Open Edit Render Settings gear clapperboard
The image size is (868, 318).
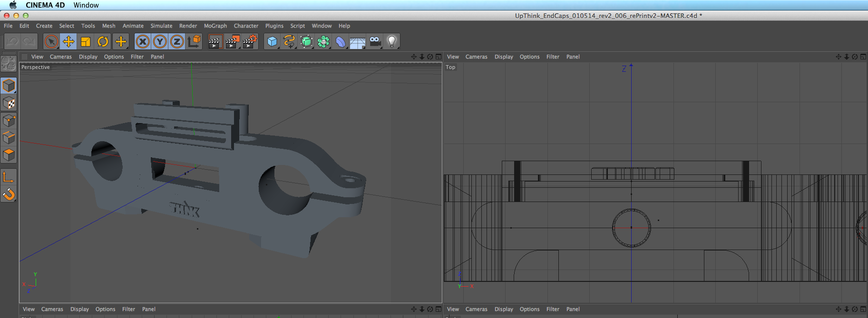(250, 42)
